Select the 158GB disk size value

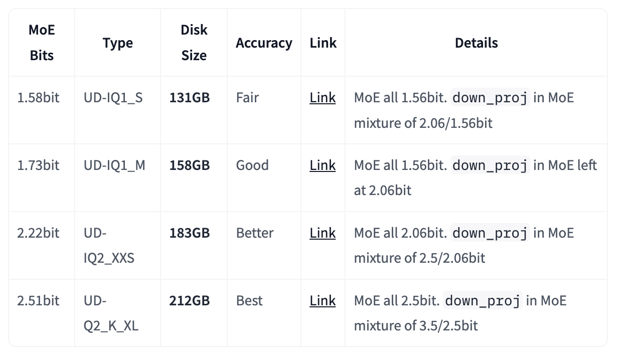[190, 165]
